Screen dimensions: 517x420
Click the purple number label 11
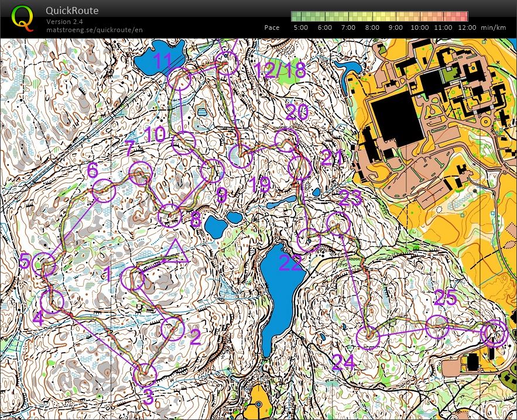click(163, 60)
